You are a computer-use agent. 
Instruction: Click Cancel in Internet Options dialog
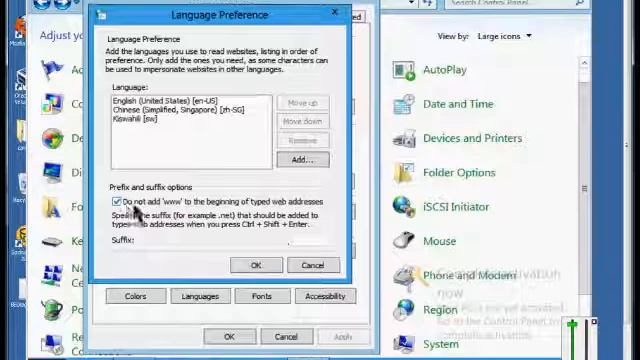(286, 337)
